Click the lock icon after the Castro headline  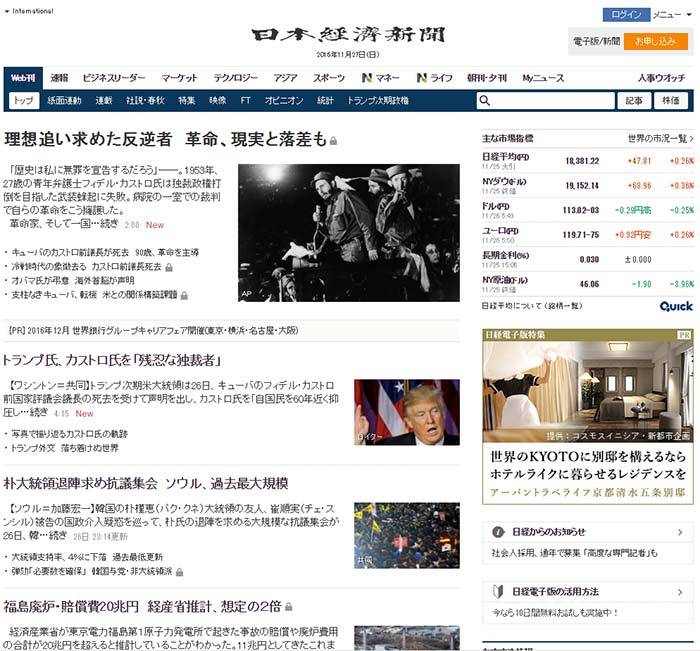click(334, 140)
